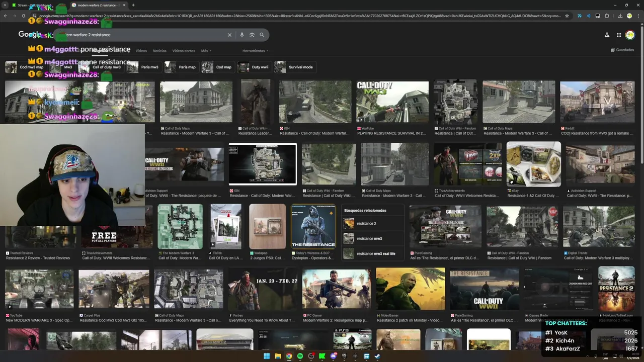Search by image with the Lens icon
This screenshot has height=362, width=644.
[252, 35]
